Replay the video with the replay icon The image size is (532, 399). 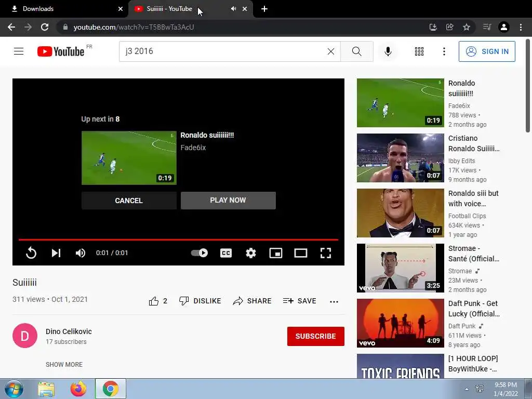(31, 253)
